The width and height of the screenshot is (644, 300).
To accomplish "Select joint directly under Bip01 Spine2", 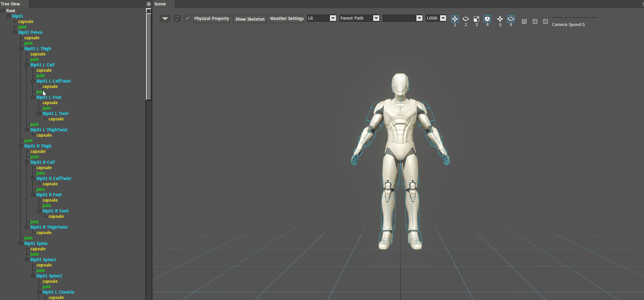I will tap(47, 287).
